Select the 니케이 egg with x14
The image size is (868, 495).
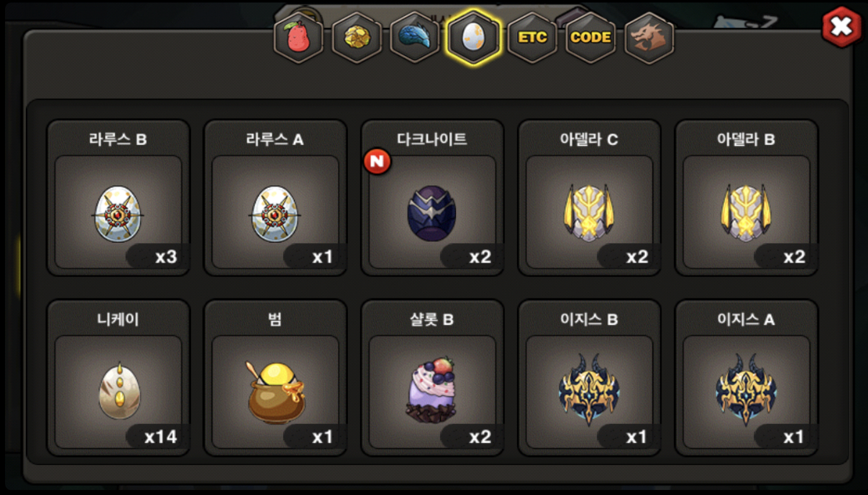tap(118, 378)
